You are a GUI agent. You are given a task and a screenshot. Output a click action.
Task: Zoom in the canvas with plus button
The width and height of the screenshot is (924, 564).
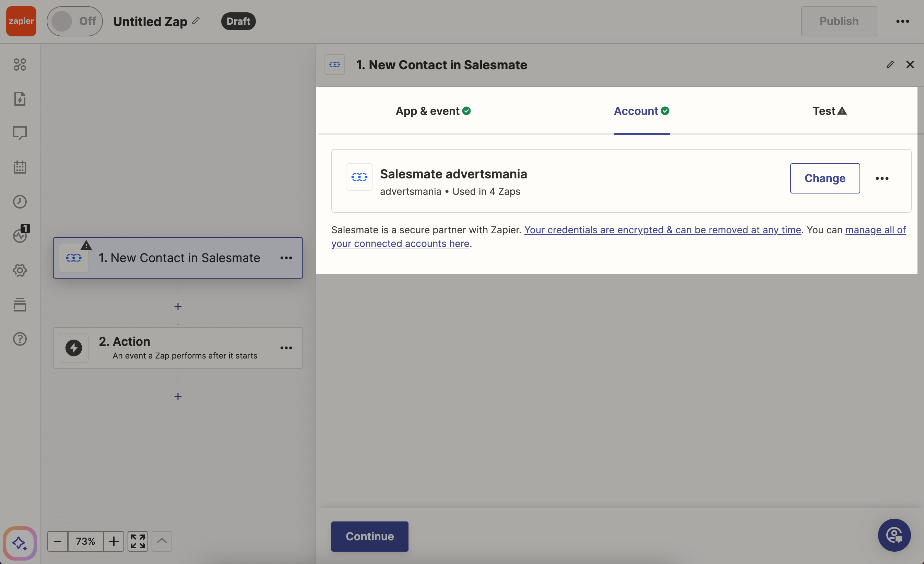(114, 541)
